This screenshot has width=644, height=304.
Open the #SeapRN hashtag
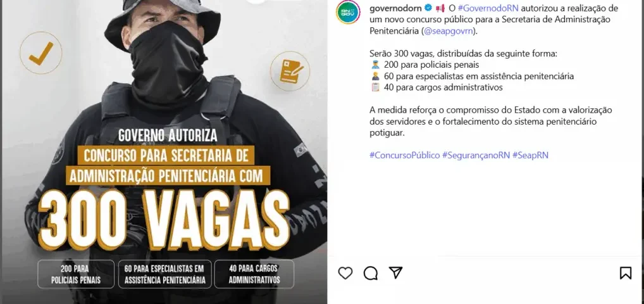(530, 155)
